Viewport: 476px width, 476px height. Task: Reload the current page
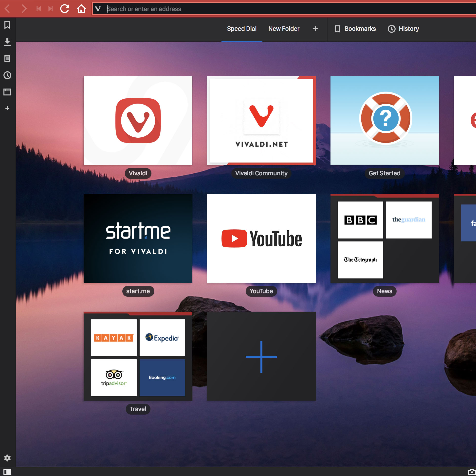pyautogui.click(x=64, y=9)
